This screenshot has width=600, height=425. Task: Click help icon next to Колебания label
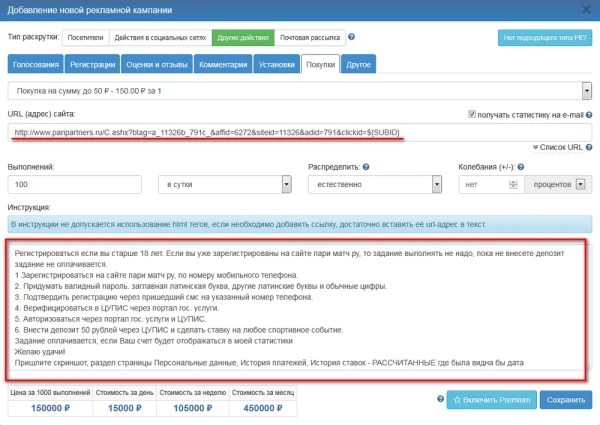(x=521, y=165)
